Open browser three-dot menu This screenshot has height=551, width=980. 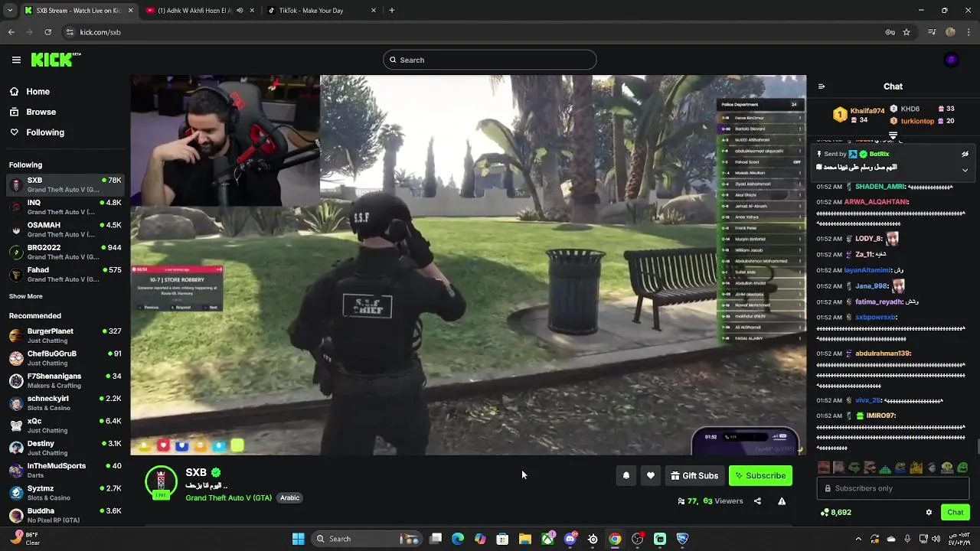pos(969,32)
